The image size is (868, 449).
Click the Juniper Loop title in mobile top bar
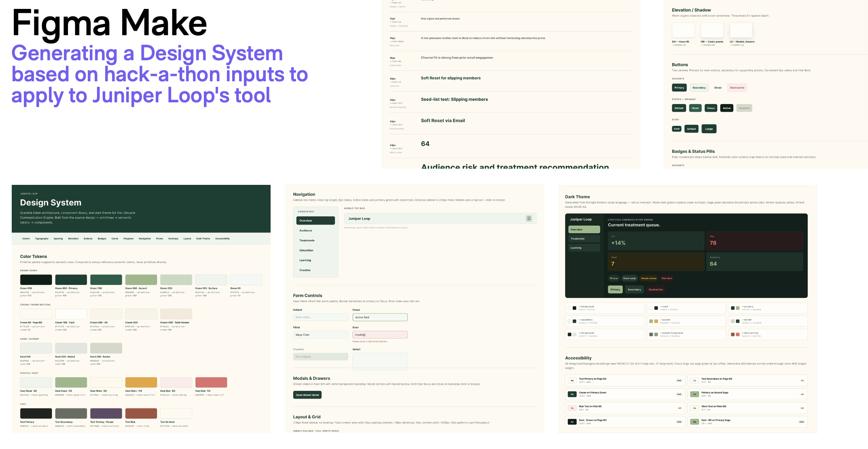[359, 218]
